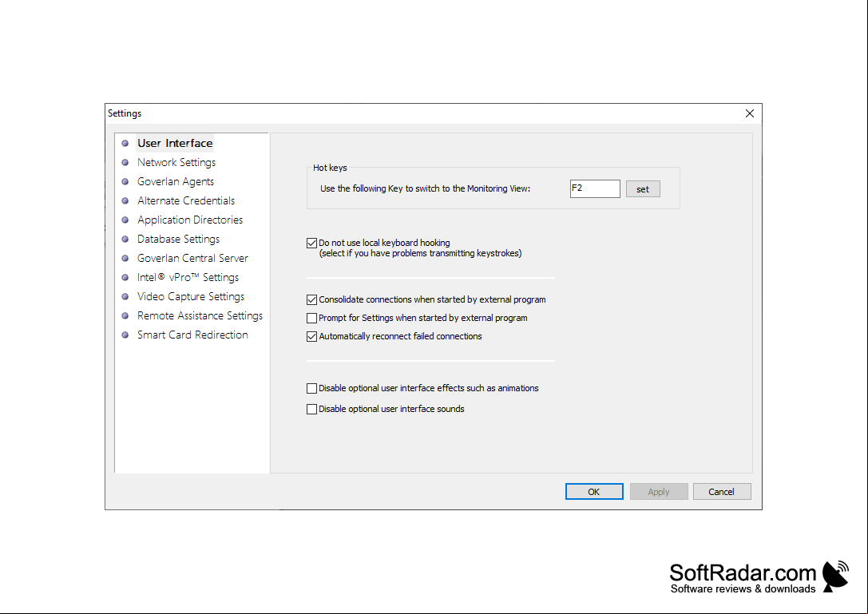Click the keyboard hooking hint about transmitting keystrokes

point(420,254)
